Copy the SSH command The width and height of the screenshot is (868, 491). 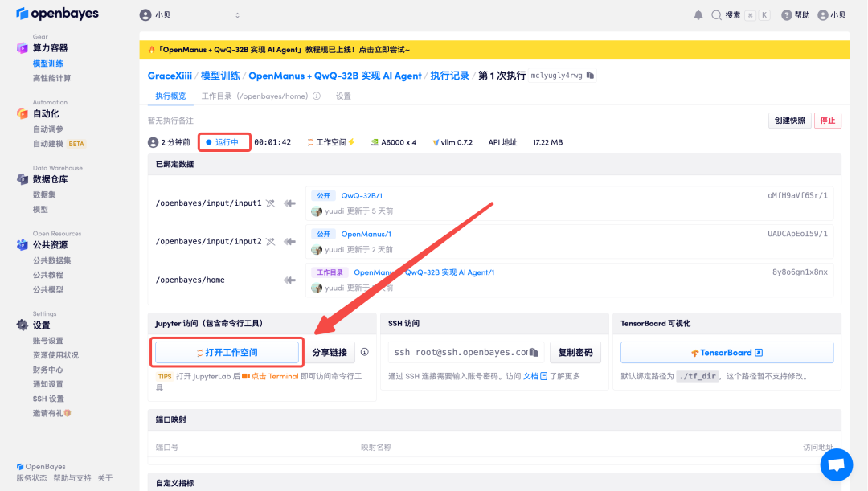534,352
